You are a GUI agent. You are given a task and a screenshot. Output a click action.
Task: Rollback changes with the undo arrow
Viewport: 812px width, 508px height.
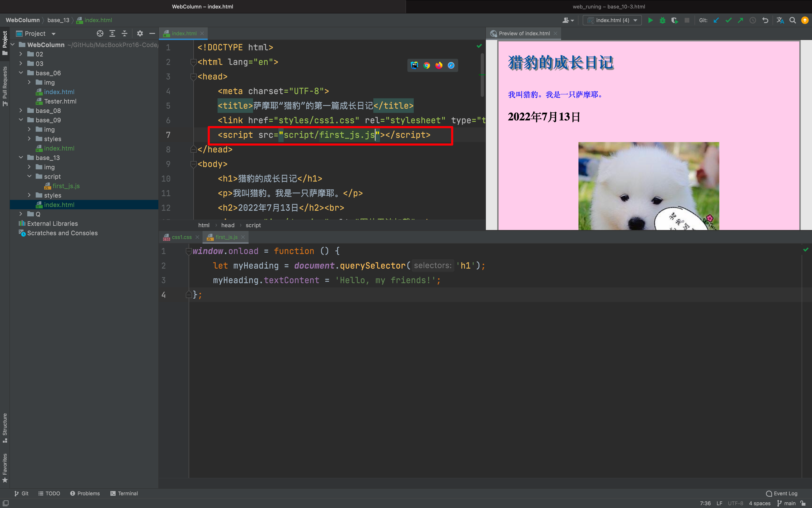coord(765,20)
